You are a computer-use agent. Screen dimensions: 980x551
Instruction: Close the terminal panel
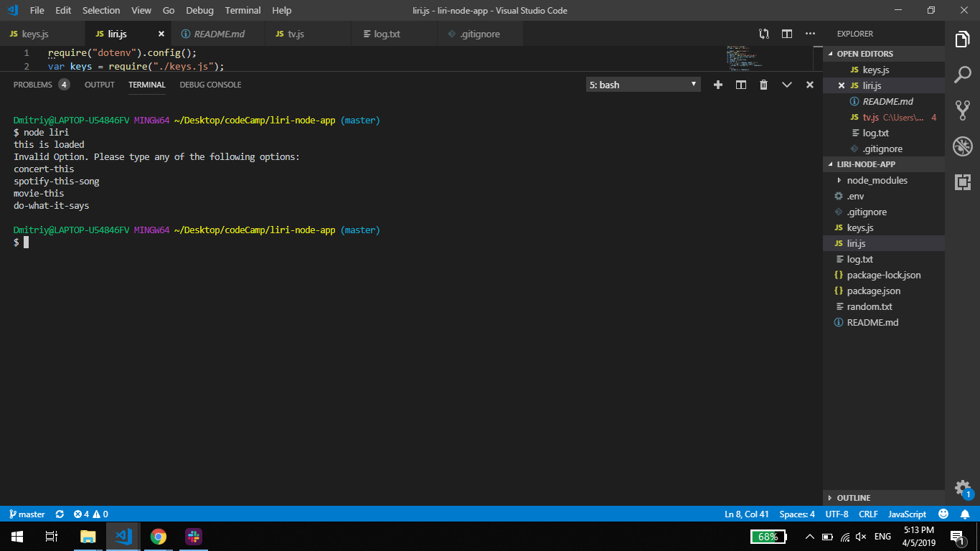pos(809,85)
